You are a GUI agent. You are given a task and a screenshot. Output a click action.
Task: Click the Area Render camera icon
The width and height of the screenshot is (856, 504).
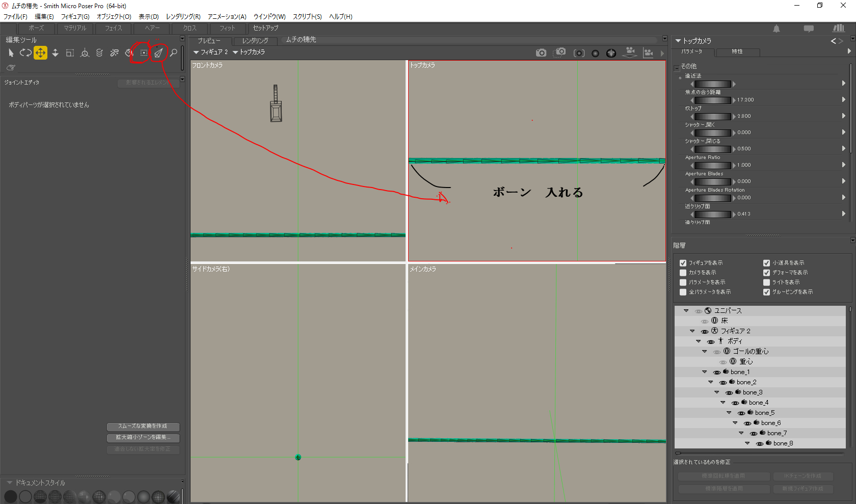(x=560, y=52)
